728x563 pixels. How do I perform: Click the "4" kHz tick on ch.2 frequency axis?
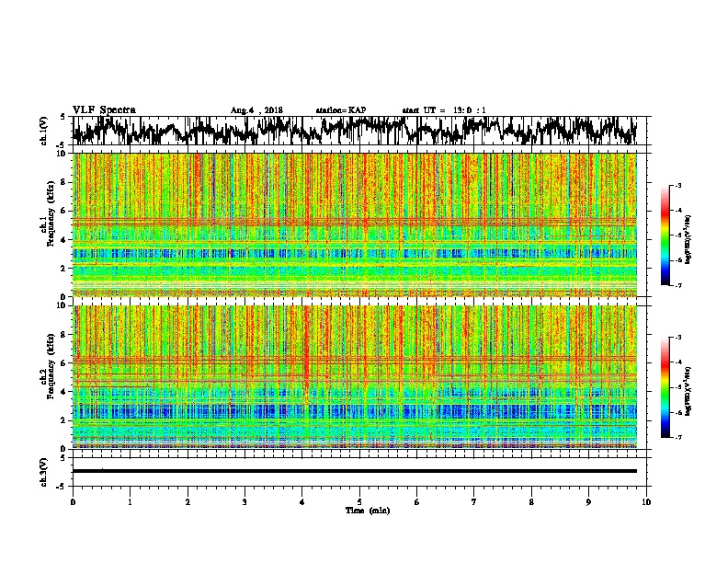tap(63, 392)
